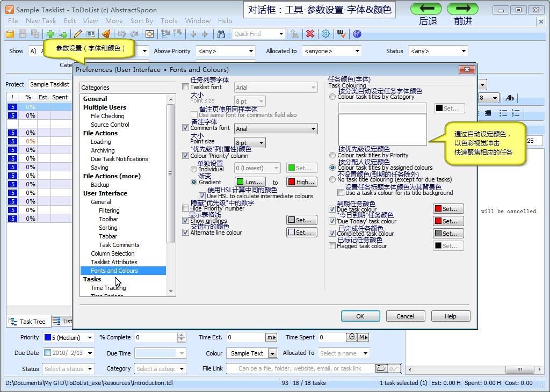Expand the Comments Point size 8 pt dropdown
The width and height of the screenshot is (550, 392).
point(250,143)
